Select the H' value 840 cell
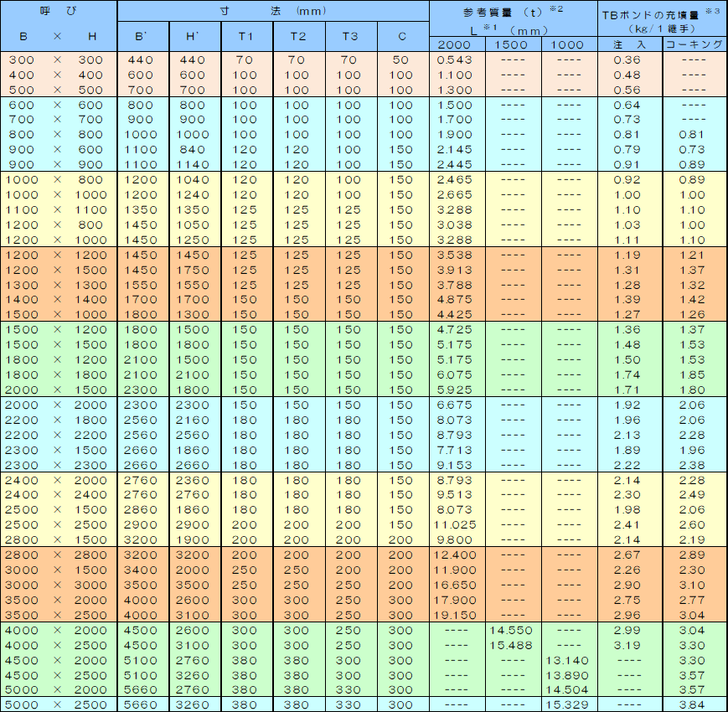The height and width of the screenshot is (712, 728). click(195, 150)
